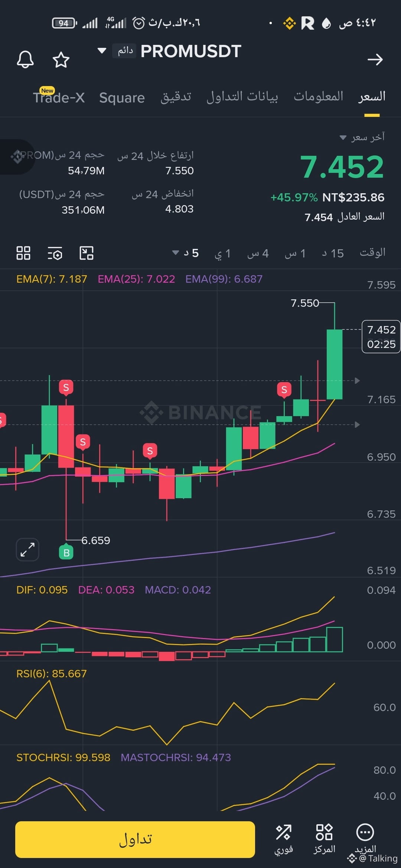This screenshot has height=868, width=401.
Task: Tap the 24h high value 7.550
Action: coord(179,171)
